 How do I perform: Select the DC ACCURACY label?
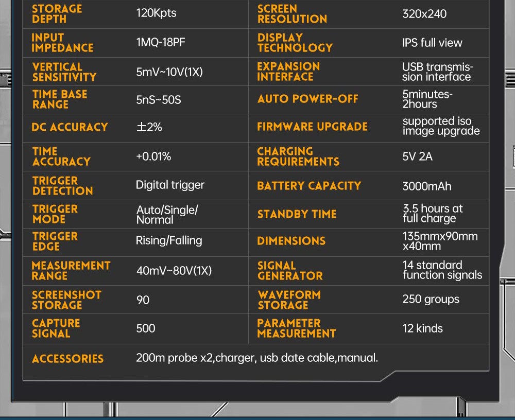click(x=70, y=127)
